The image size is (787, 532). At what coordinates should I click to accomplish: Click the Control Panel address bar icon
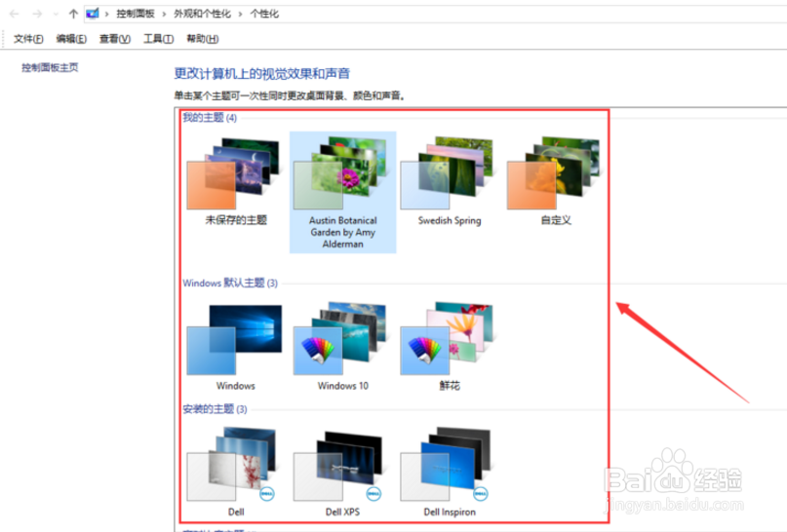point(93,14)
